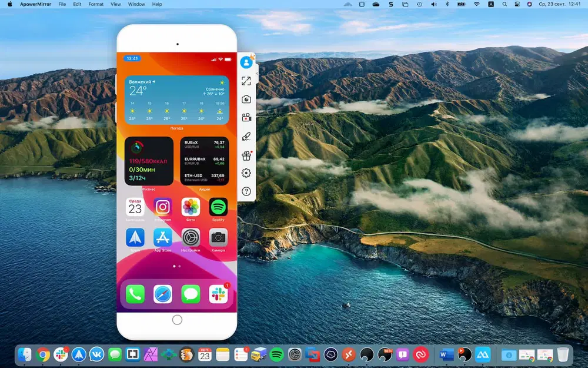Open Safari from the phone dock
The height and width of the screenshot is (368, 588).
[x=162, y=294]
